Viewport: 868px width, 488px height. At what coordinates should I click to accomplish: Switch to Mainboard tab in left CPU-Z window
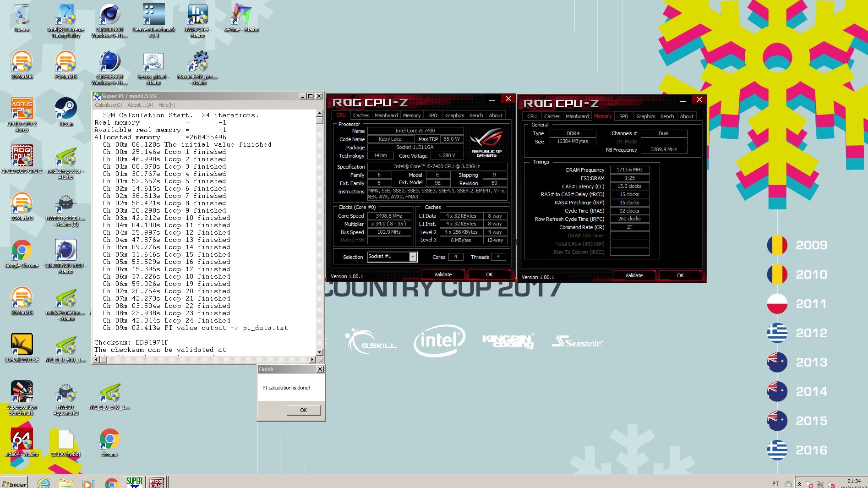386,115
